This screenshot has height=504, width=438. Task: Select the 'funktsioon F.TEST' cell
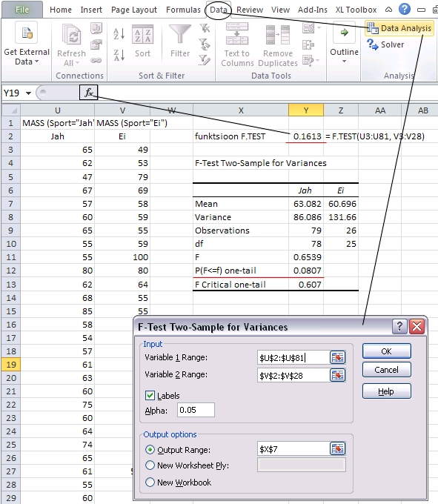241,136
